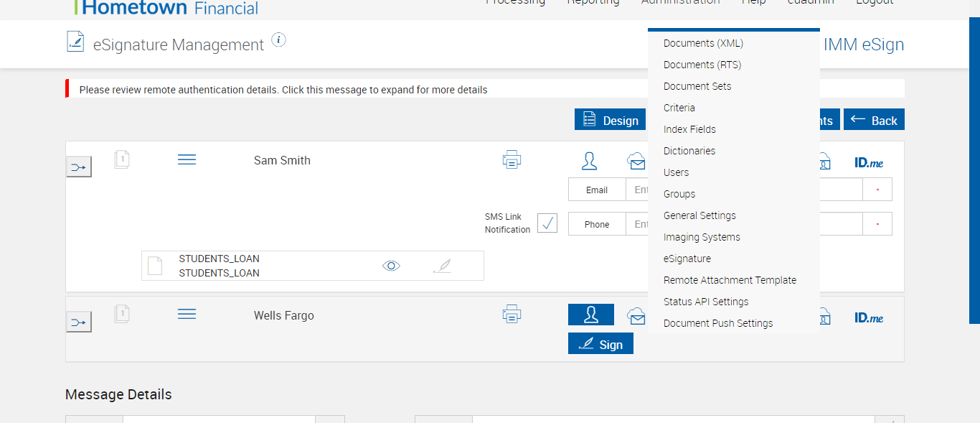Expand Sam Smith row with hamburger lines
The width and height of the screenshot is (980, 423).
tap(187, 159)
